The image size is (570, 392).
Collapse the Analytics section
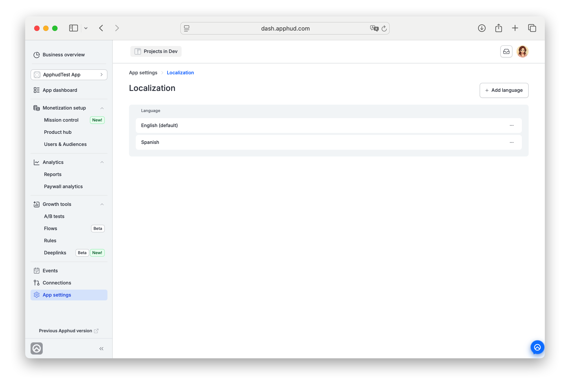(102, 162)
